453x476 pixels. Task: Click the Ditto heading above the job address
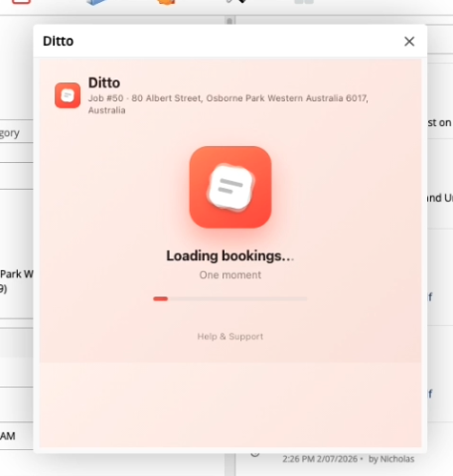pyautogui.click(x=104, y=82)
